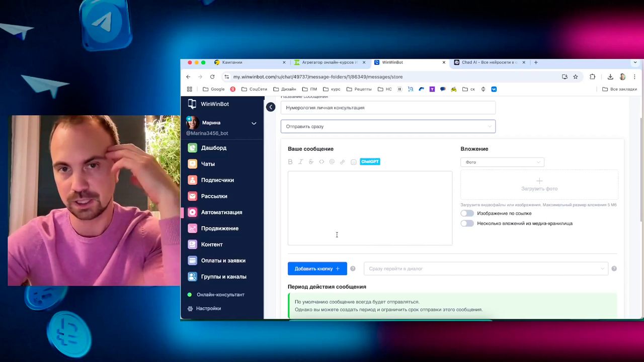Open the Автоматизация section
Screen dimensions: 644x362
click(222, 212)
